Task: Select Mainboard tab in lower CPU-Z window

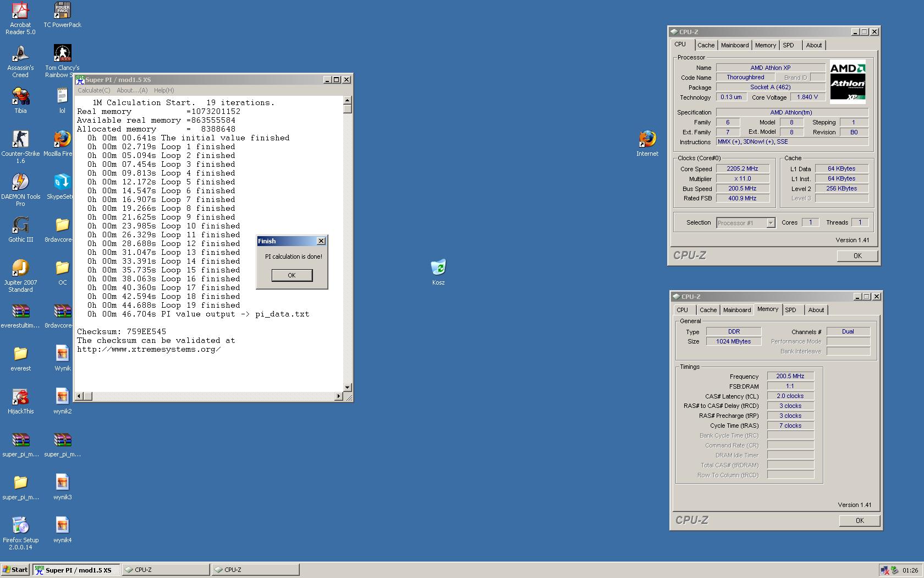Action: [x=737, y=310]
